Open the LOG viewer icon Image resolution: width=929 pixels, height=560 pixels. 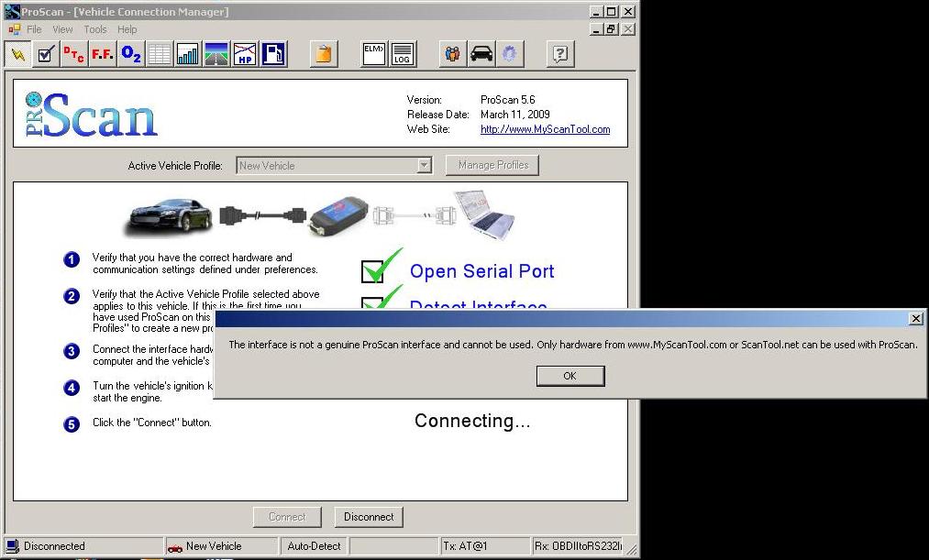click(x=403, y=54)
